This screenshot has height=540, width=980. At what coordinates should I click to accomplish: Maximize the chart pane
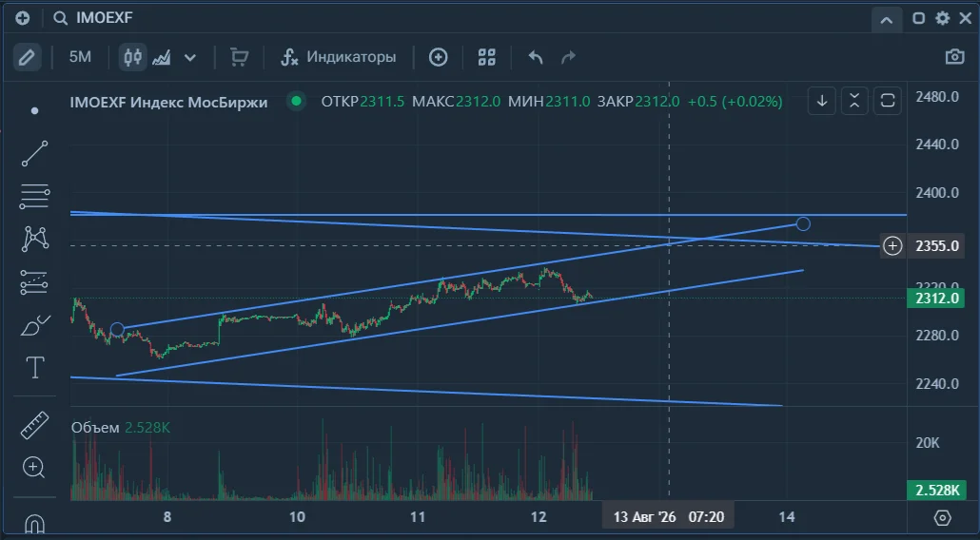pyautogui.click(x=888, y=101)
